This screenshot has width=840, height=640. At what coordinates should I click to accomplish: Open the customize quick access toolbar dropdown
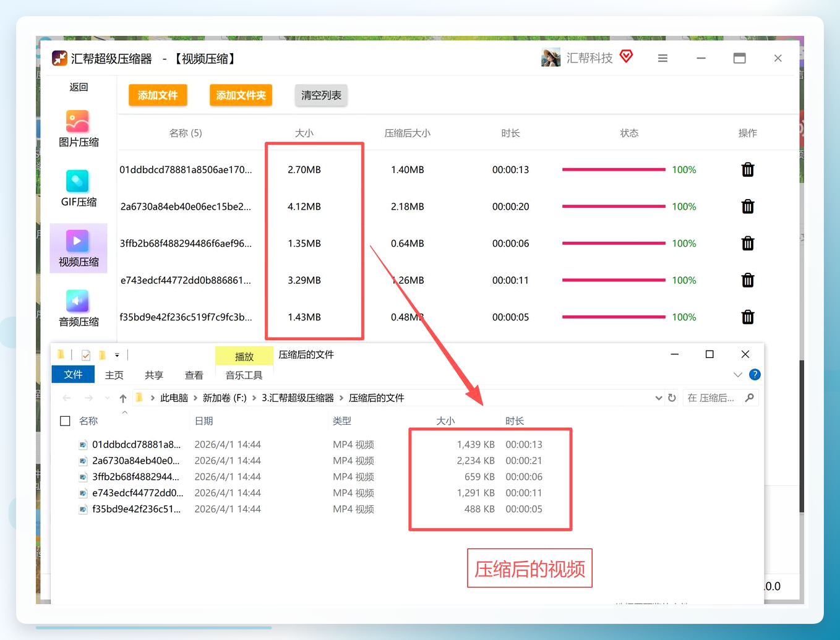point(117,355)
